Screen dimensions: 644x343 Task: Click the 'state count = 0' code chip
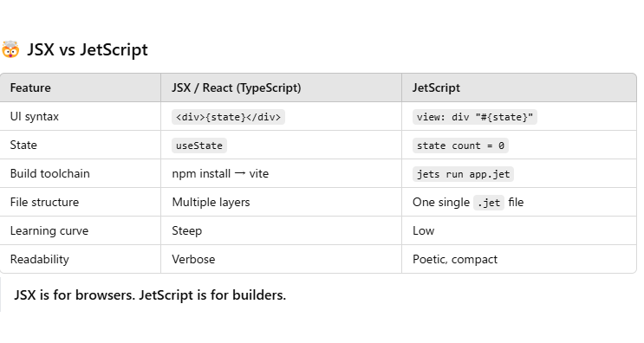[x=460, y=146]
